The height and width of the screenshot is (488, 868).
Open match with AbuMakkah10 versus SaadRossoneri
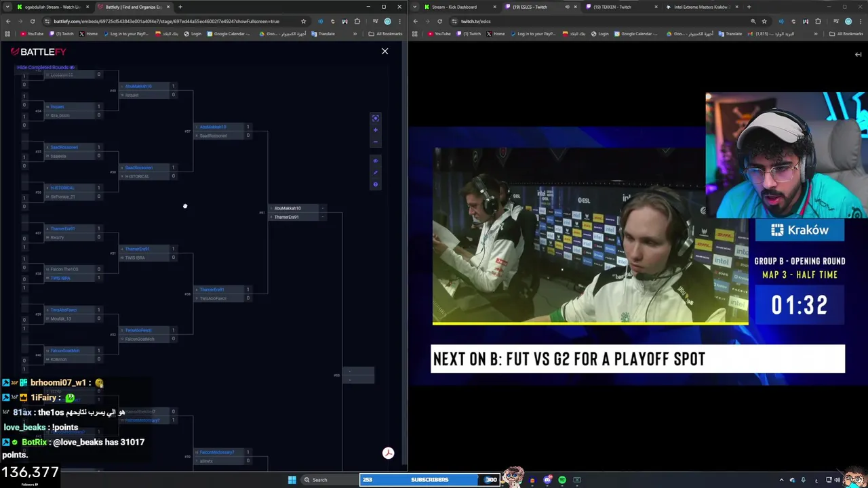(x=224, y=131)
